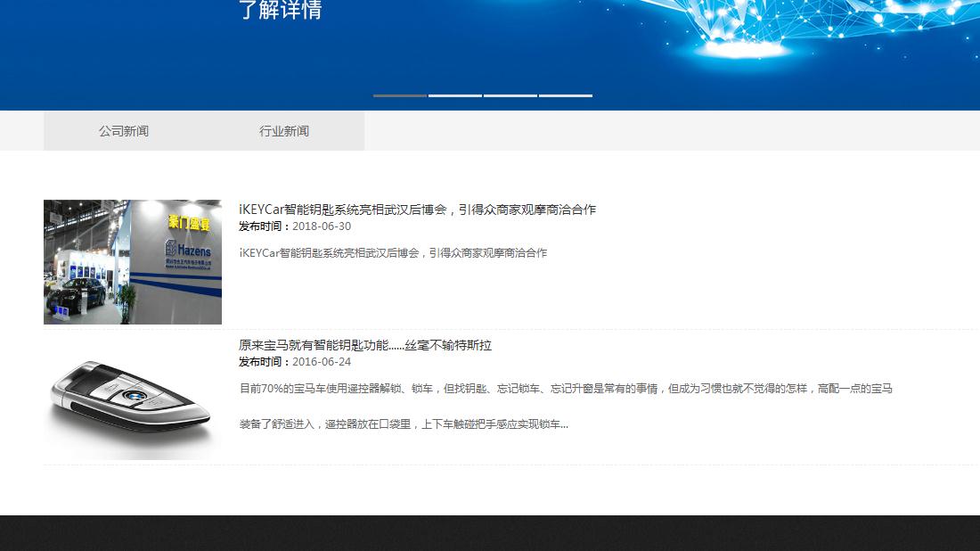The image size is (980, 551).
Task: Select the second carousel slide indicator
Action: 455,95
